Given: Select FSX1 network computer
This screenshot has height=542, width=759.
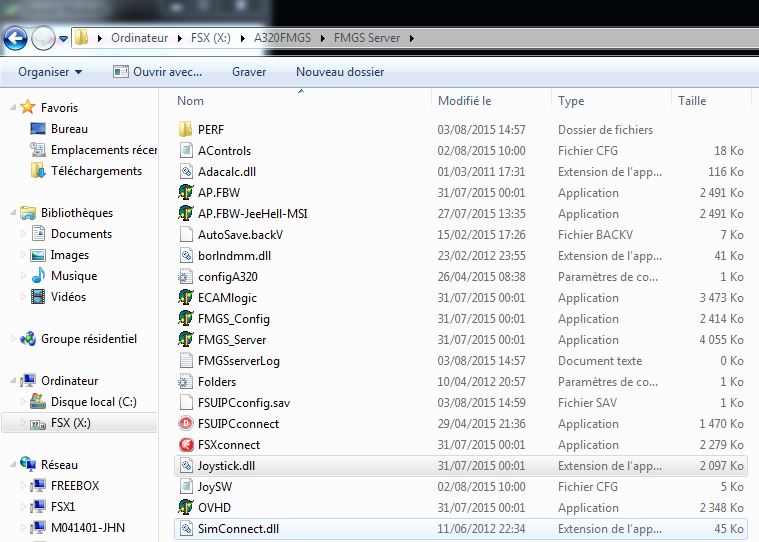Looking at the screenshot, I should pos(63,507).
